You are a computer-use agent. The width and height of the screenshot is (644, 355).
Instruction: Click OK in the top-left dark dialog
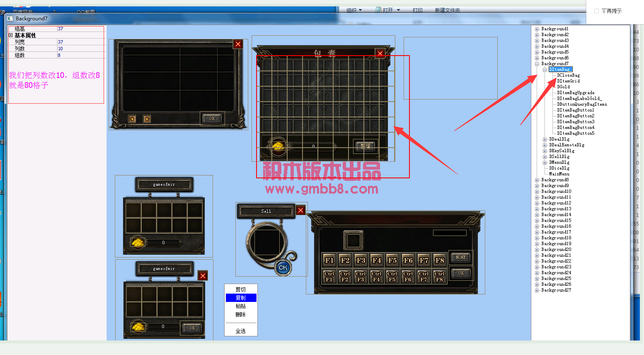pos(212,118)
